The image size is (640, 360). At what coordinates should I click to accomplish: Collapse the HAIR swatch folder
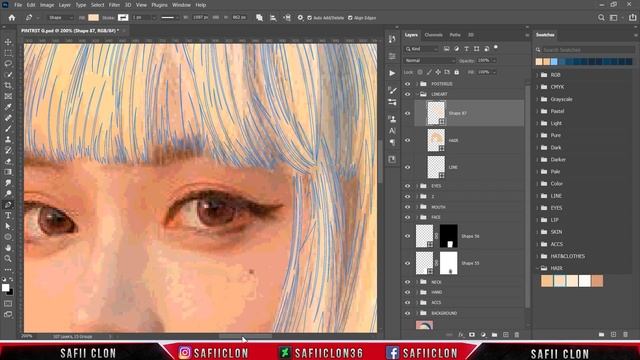tap(538, 268)
